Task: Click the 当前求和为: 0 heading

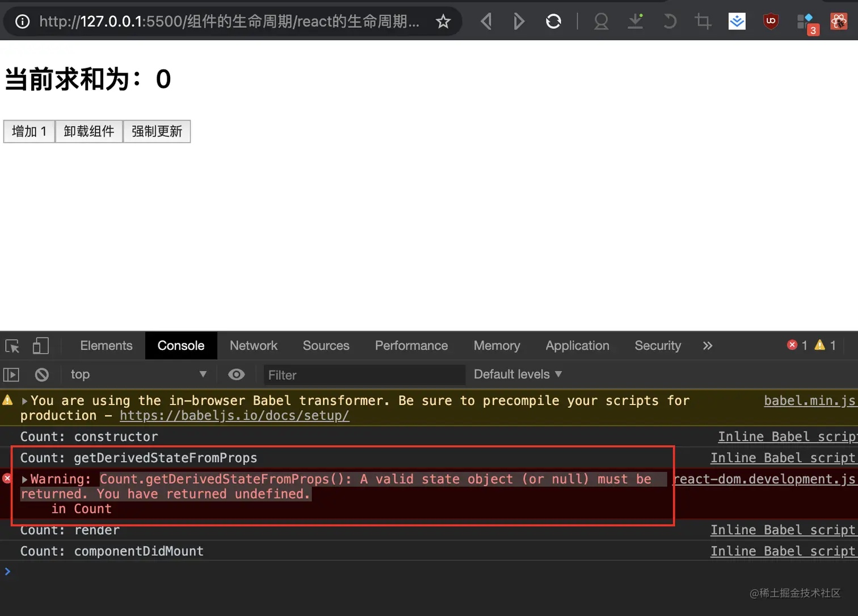Action: 88,79
